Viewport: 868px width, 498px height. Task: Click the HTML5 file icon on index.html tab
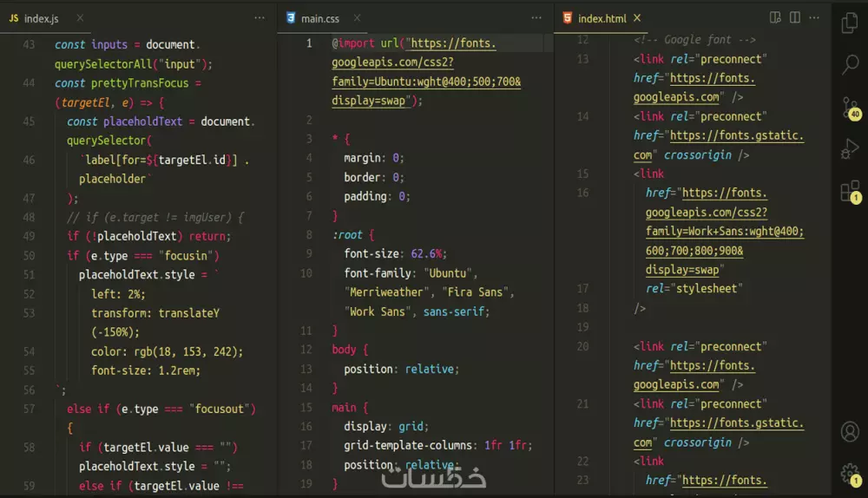click(x=568, y=17)
